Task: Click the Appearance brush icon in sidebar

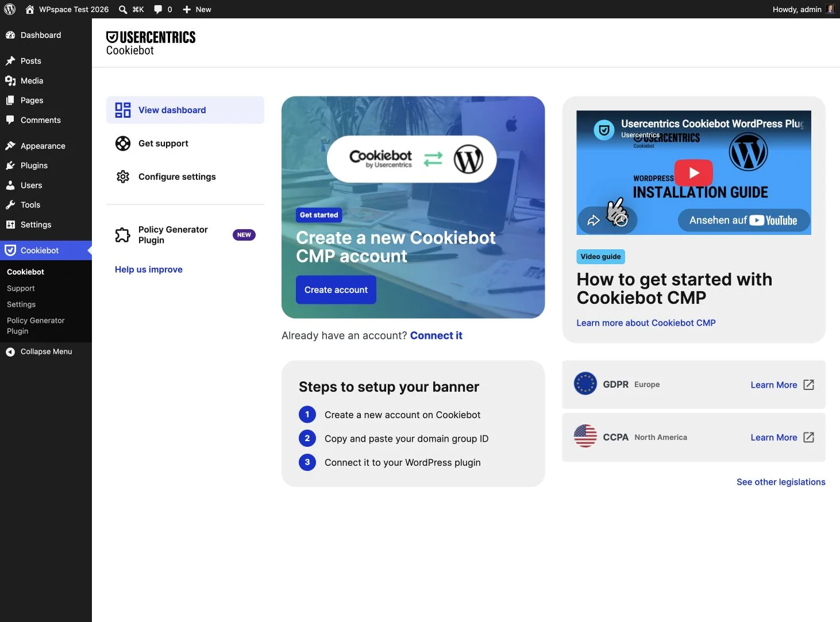Action: pos(10,146)
